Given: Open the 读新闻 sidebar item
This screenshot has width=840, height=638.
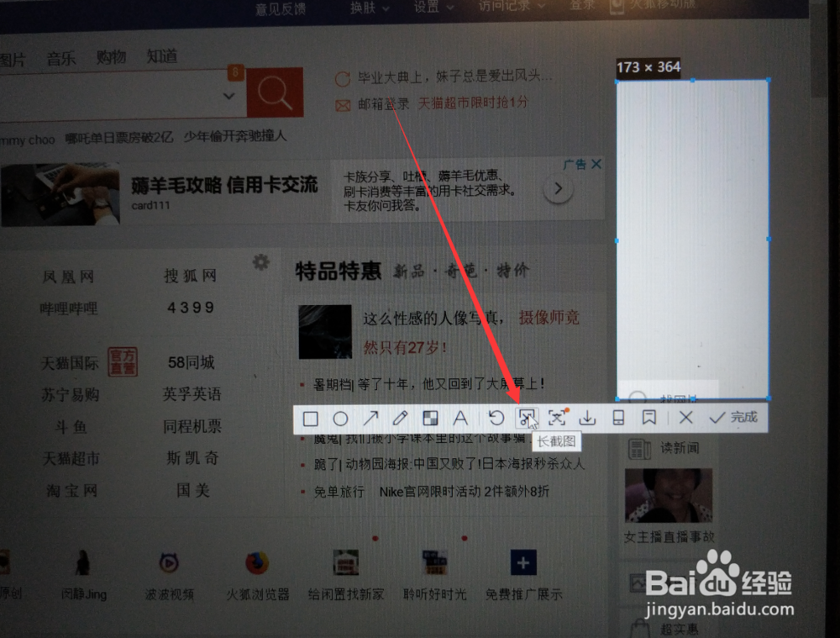Looking at the screenshot, I should (x=664, y=448).
